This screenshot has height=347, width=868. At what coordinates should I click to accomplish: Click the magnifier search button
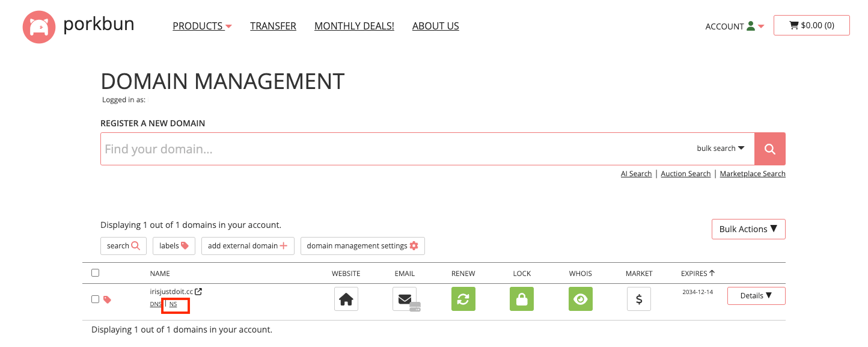[x=769, y=149]
